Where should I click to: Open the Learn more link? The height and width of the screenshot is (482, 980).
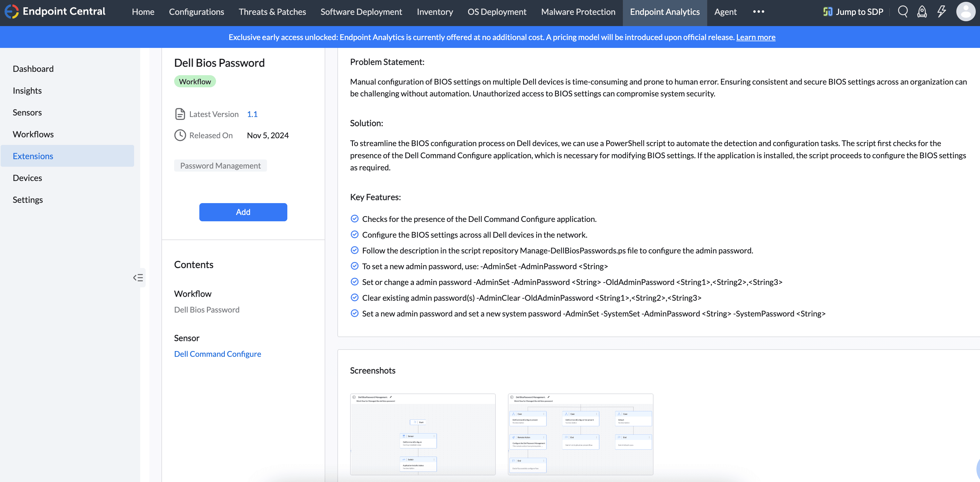(755, 37)
